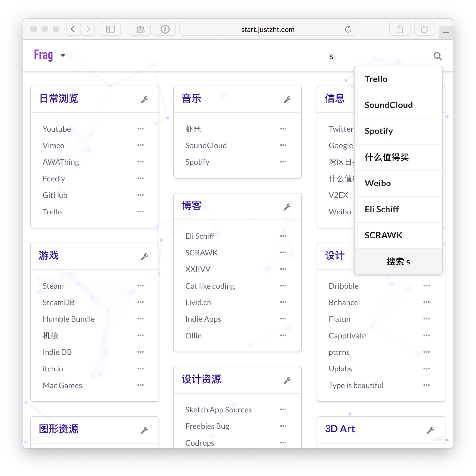Open wrench settings for 日常浏览 card
This screenshot has width=476, height=476.
(144, 100)
